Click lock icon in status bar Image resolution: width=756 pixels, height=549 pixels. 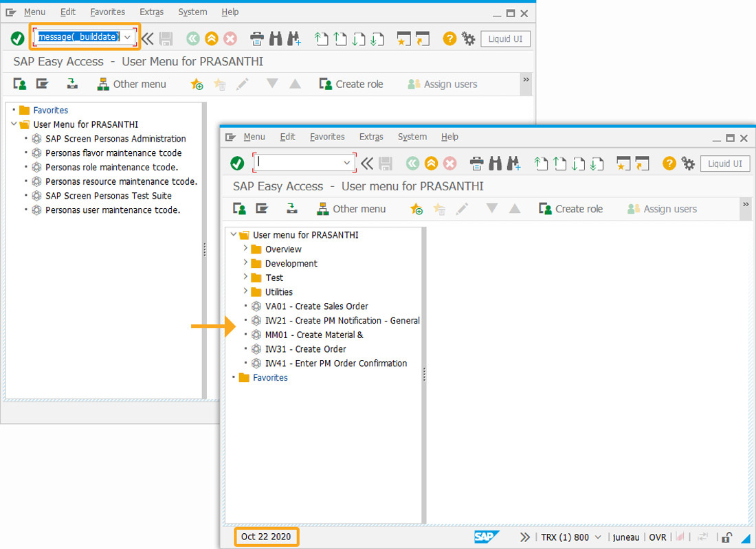click(727, 537)
